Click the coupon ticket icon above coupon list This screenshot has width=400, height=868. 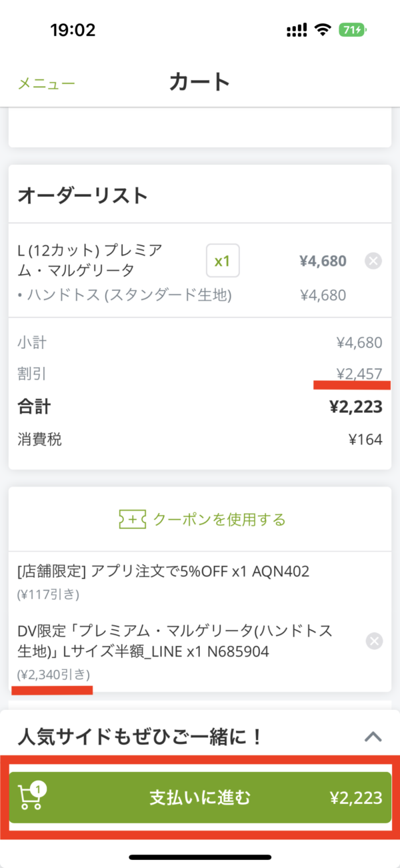tap(131, 519)
